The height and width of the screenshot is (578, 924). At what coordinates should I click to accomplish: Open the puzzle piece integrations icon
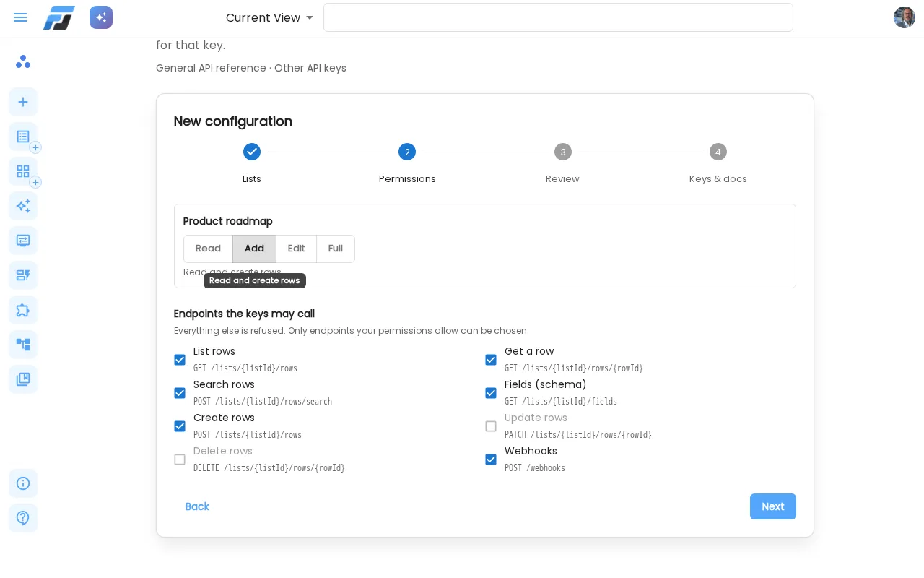point(23,310)
